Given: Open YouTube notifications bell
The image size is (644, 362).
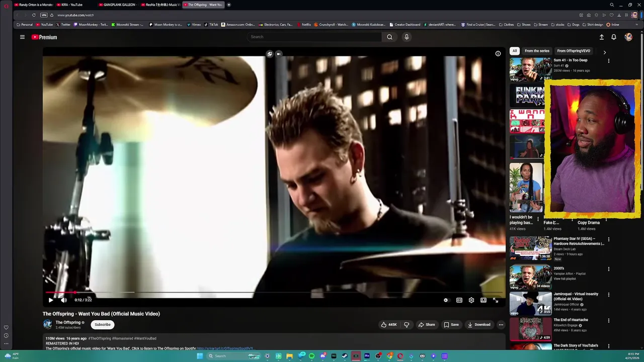Looking at the screenshot, I should click(x=614, y=37).
